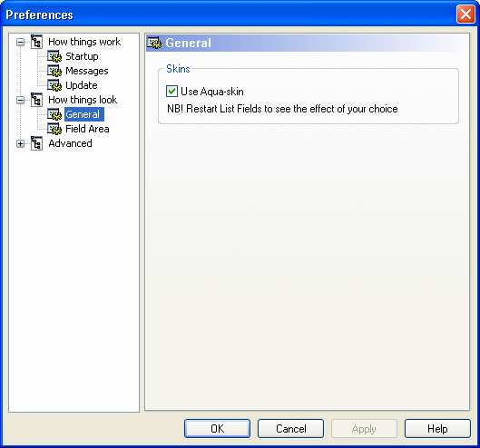Click the Advanced category tree icon
480x448 pixels.
pos(36,143)
